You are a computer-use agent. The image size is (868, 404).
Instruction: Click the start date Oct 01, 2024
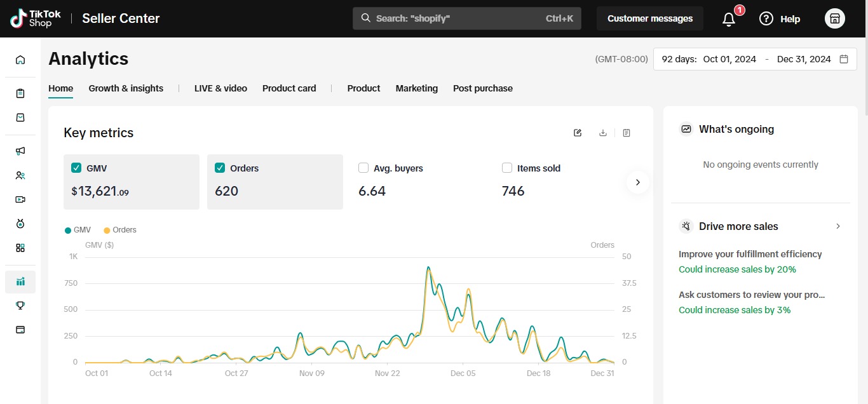coord(729,59)
